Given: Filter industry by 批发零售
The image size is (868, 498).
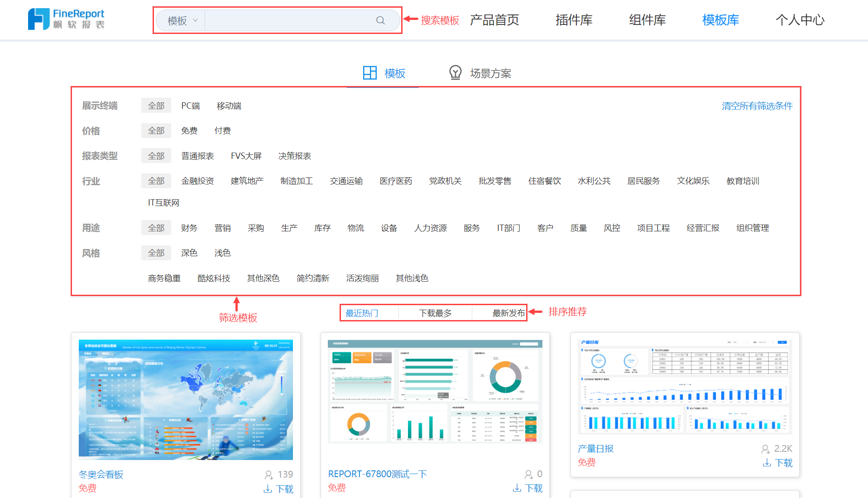Looking at the screenshot, I should coord(495,181).
